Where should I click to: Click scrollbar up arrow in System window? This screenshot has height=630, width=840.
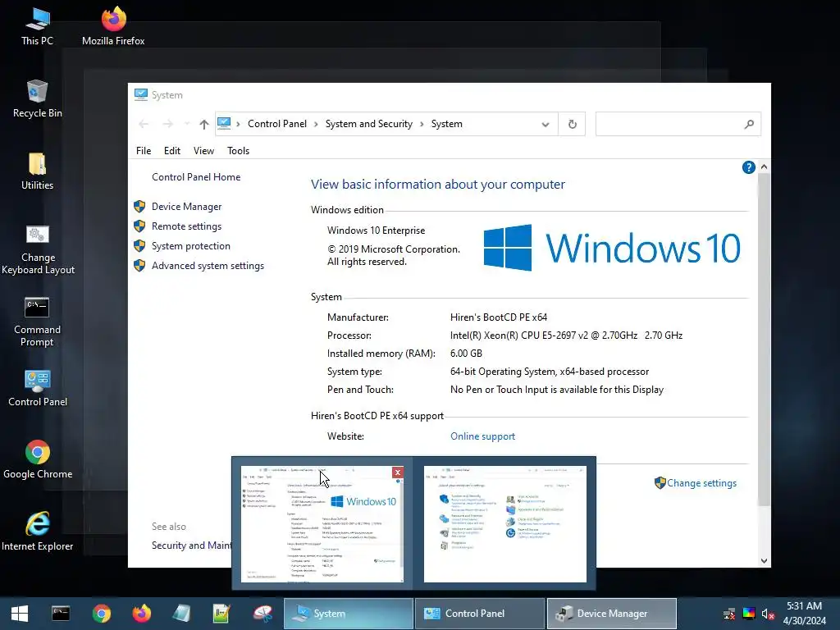tap(764, 167)
